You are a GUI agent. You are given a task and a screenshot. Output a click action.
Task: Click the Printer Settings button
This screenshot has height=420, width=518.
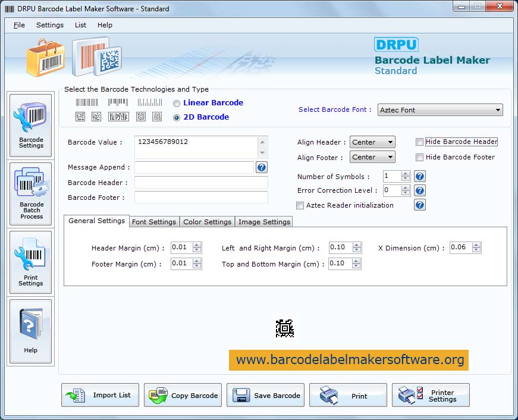click(x=431, y=395)
